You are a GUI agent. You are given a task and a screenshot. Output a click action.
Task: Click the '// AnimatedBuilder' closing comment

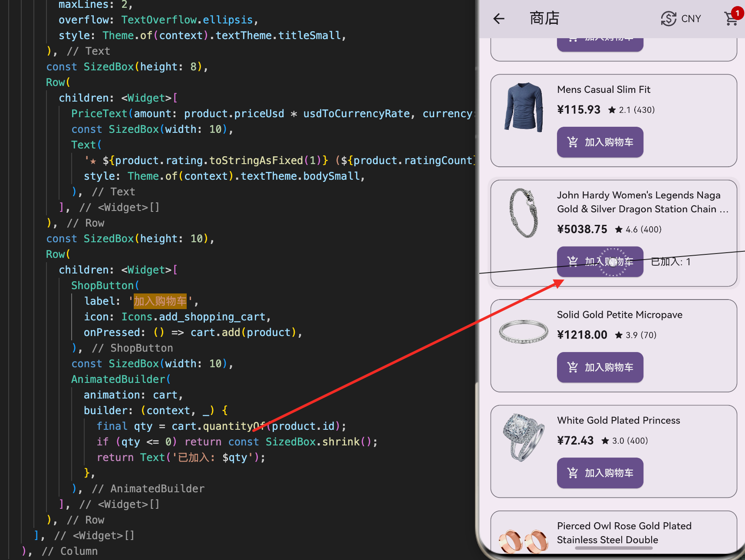point(148,489)
